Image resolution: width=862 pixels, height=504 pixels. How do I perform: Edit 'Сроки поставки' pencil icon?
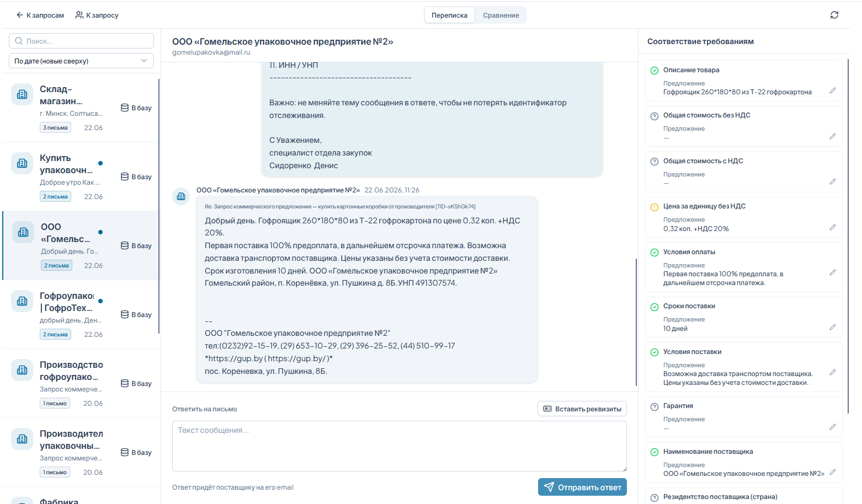tap(833, 327)
